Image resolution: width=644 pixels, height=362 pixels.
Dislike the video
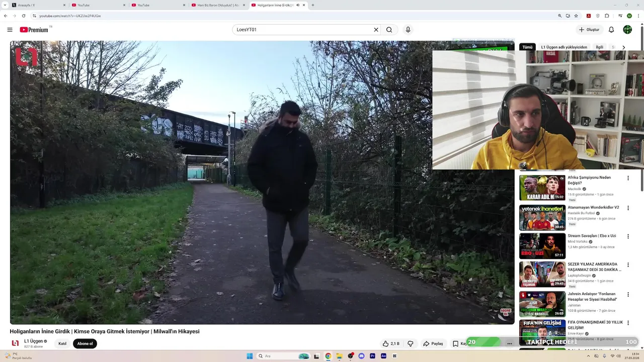(411, 343)
